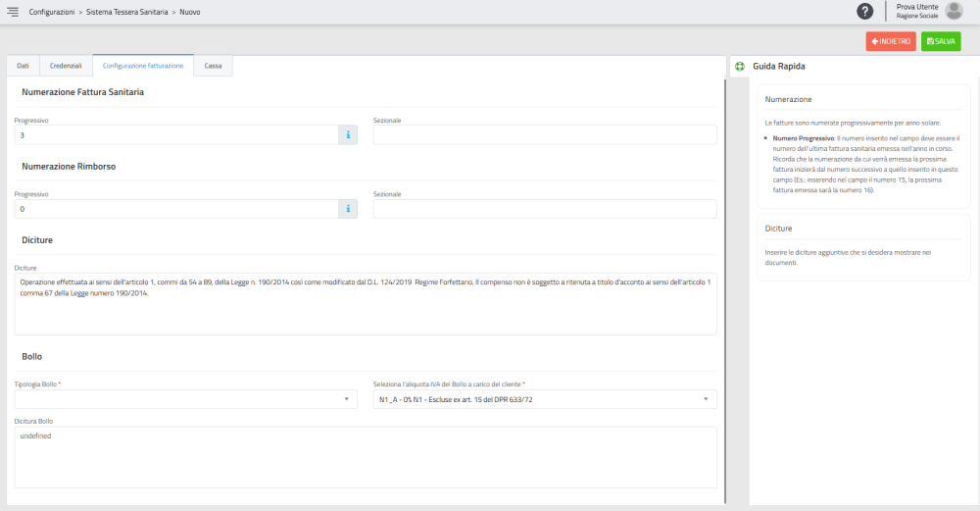
Task: Expand the Tipologia Bollo dropdown
Action: tap(185, 399)
